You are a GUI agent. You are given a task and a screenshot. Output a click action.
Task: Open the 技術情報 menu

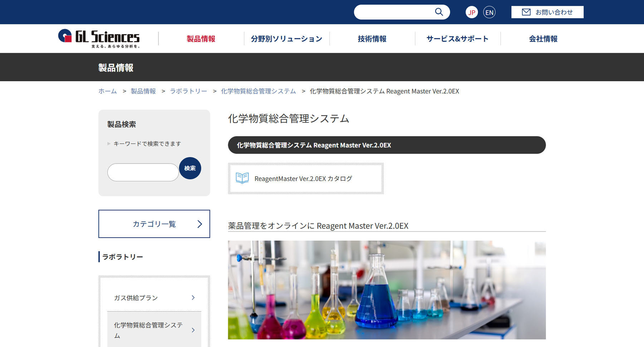tap(372, 39)
